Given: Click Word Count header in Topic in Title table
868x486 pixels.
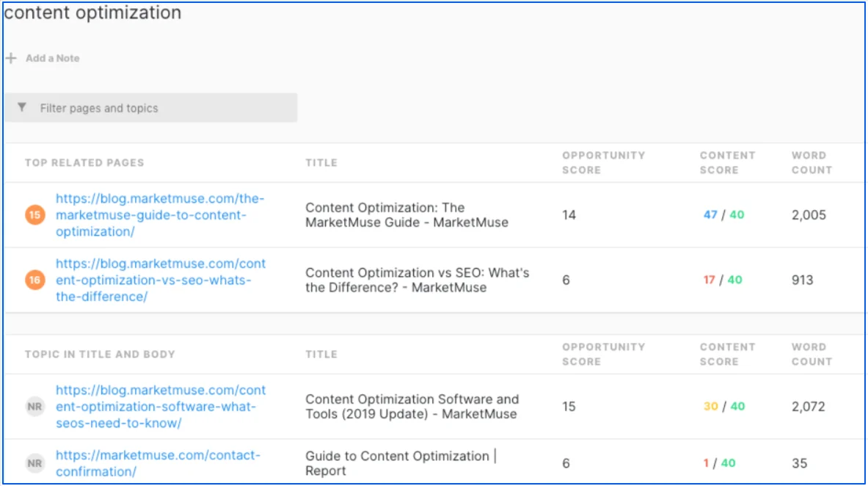Looking at the screenshot, I should pyautogui.click(x=812, y=354).
